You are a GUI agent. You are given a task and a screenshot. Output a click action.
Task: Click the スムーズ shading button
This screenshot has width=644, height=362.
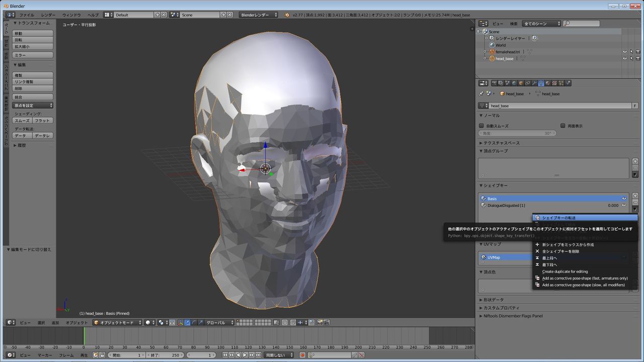tap(22, 121)
